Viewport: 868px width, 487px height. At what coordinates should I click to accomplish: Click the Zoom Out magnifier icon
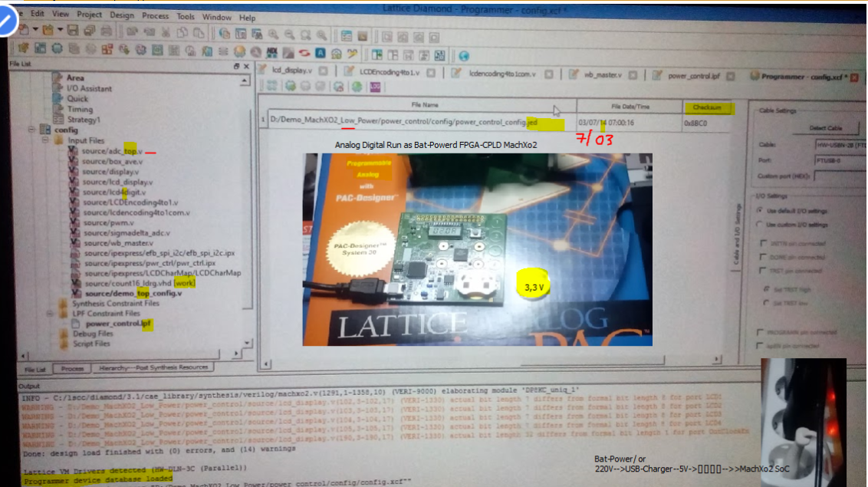click(x=290, y=35)
